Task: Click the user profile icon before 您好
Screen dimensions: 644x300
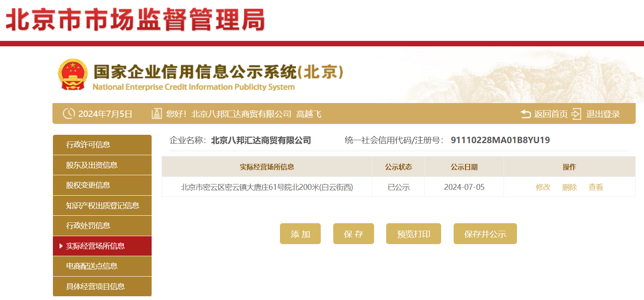Action: (x=157, y=113)
